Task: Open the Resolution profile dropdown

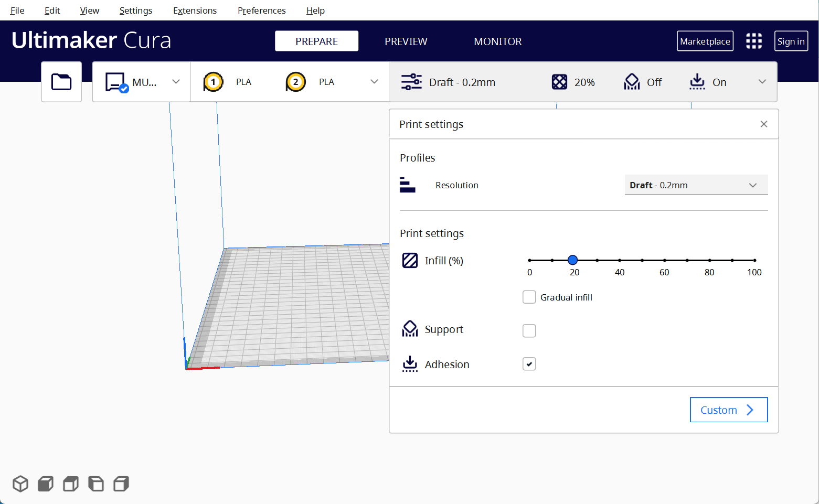Action: coord(696,185)
